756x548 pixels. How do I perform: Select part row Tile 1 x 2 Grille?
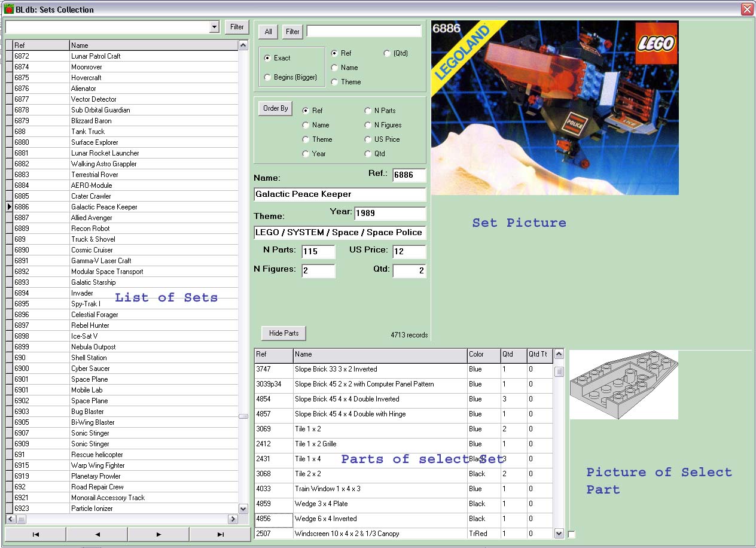[403, 444]
